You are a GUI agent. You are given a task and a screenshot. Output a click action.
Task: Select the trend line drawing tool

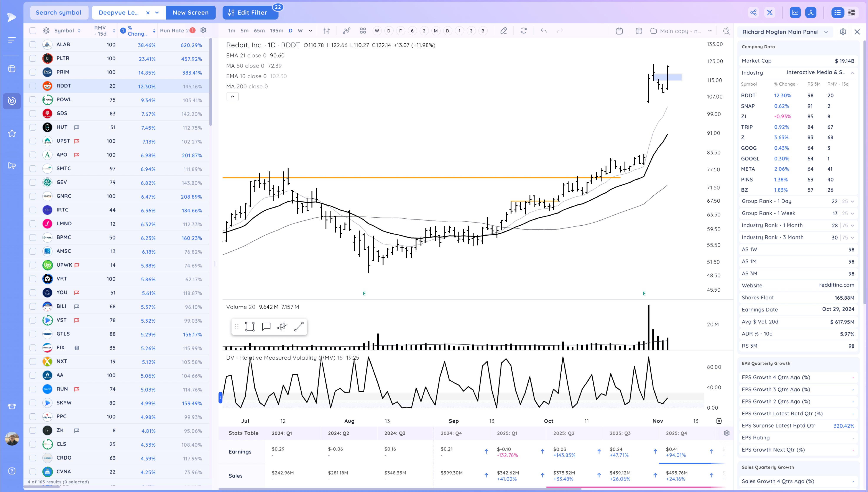coord(299,326)
